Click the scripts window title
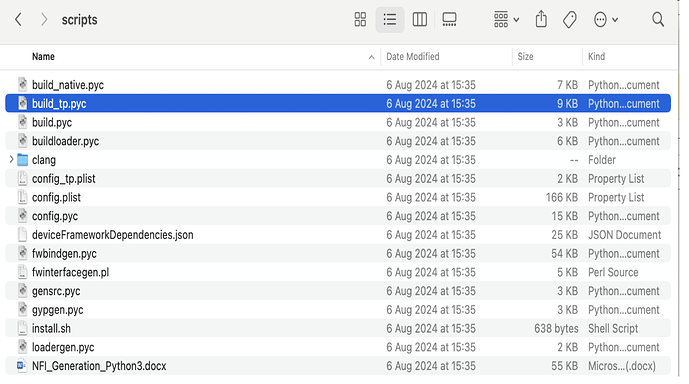The height and width of the screenshot is (384, 689). [80, 20]
